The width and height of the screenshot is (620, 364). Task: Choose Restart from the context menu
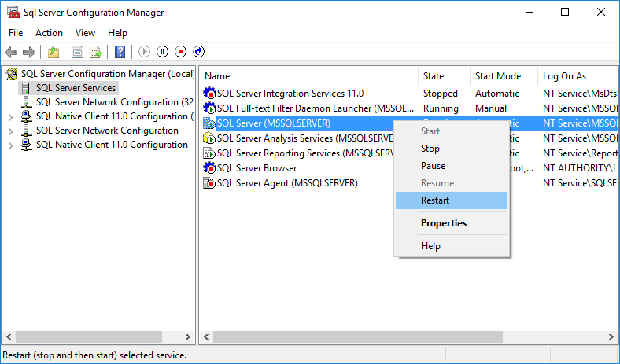435,200
